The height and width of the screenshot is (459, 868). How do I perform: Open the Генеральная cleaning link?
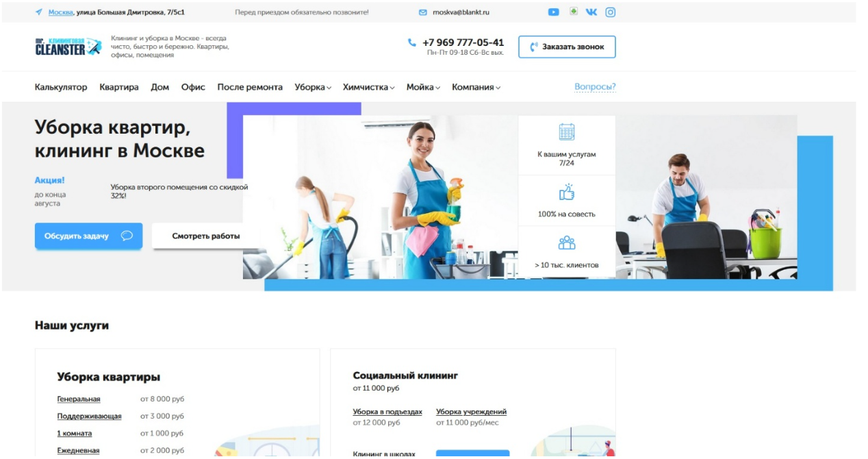pos(79,399)
